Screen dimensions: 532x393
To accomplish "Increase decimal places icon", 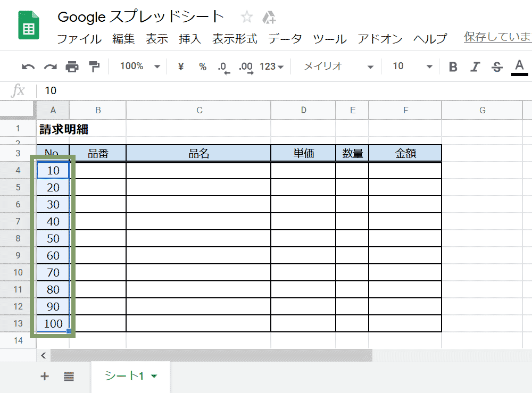I will pos(245,66).
